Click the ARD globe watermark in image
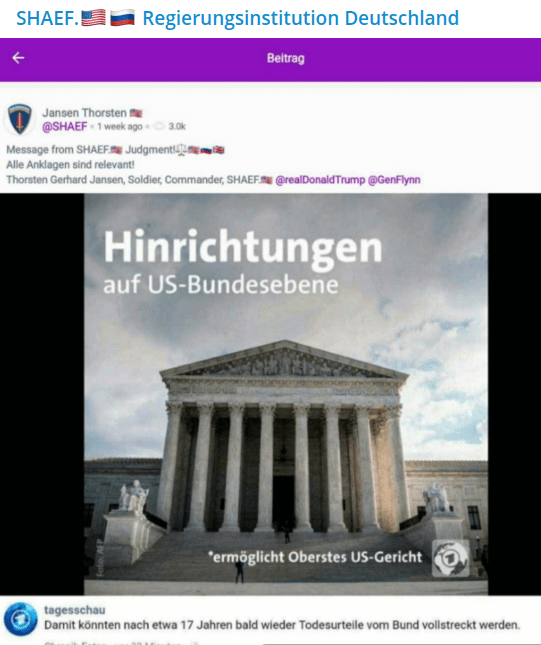 (x=450, y=558)
